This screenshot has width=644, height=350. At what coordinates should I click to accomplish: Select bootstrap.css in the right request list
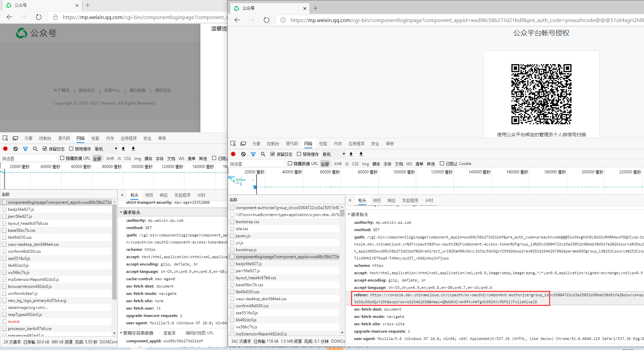coord(248,222)
